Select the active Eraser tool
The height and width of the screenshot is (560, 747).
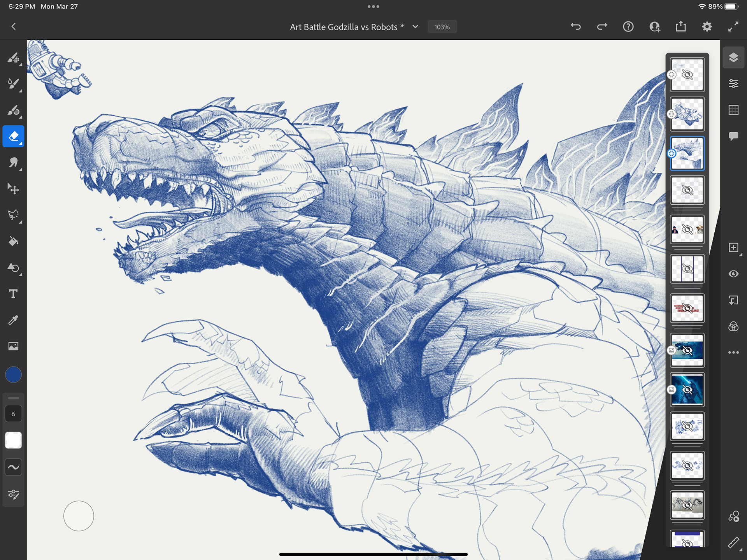(x=13, y=136)
